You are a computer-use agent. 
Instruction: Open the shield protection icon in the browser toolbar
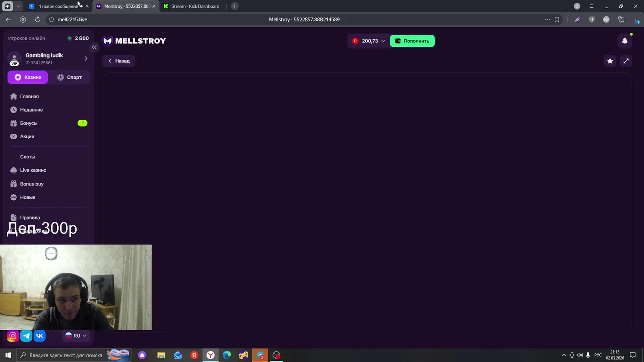(592, 19)
